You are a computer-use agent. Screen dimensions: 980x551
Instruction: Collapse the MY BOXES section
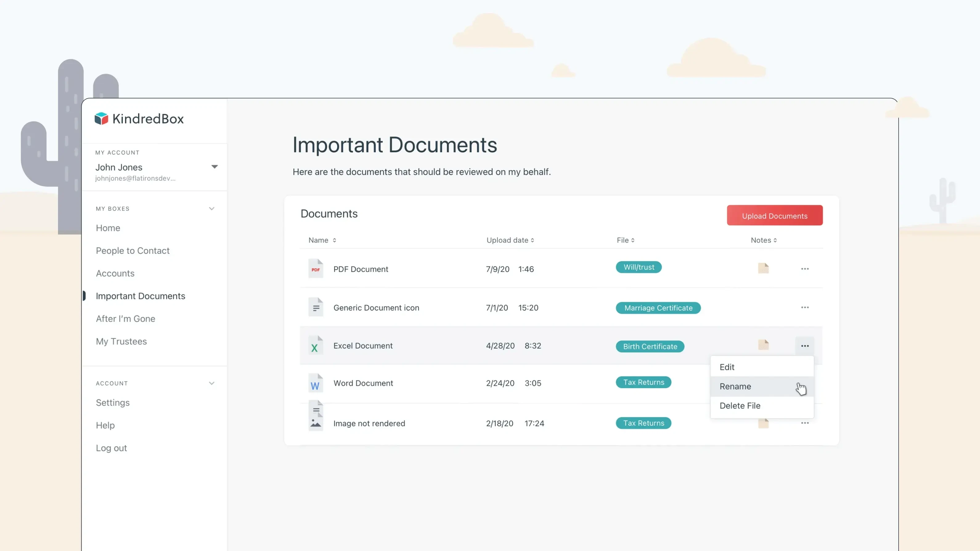211,209
